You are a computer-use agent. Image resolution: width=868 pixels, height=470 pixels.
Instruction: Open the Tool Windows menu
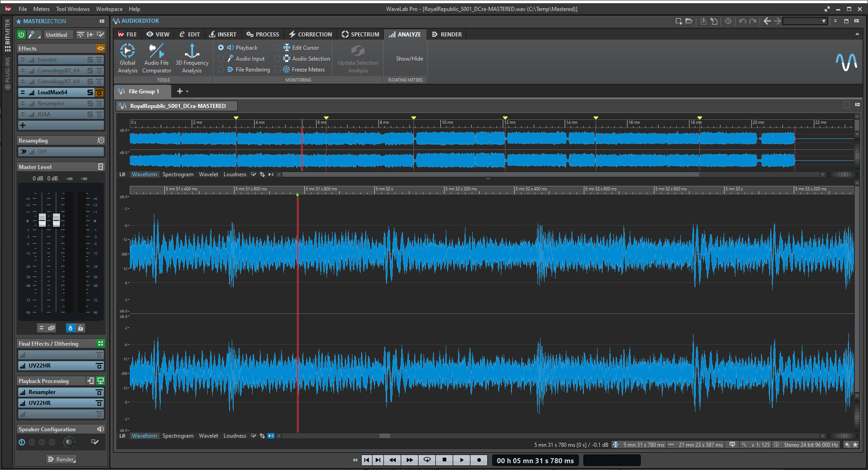tap(73, 9)
